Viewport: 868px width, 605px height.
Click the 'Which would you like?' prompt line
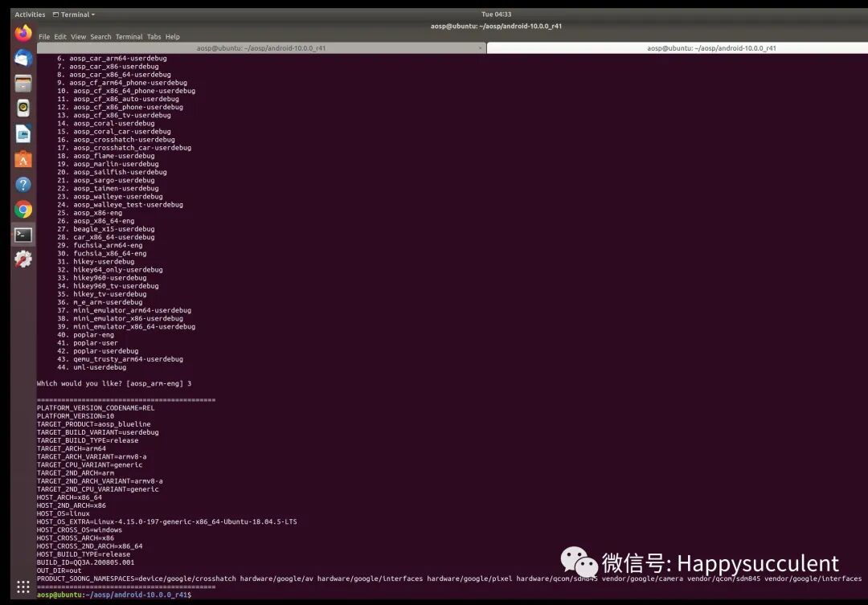click(114, 383)
